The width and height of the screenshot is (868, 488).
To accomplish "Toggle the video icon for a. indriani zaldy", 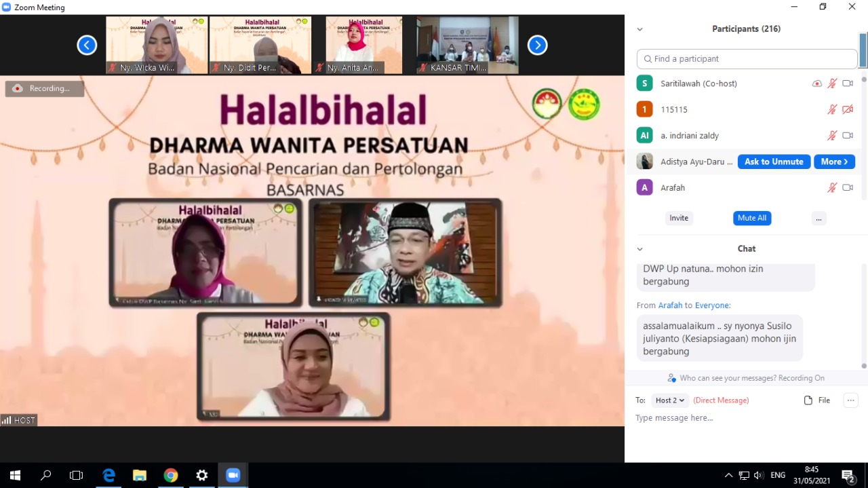I will click(x=848, y=135).
